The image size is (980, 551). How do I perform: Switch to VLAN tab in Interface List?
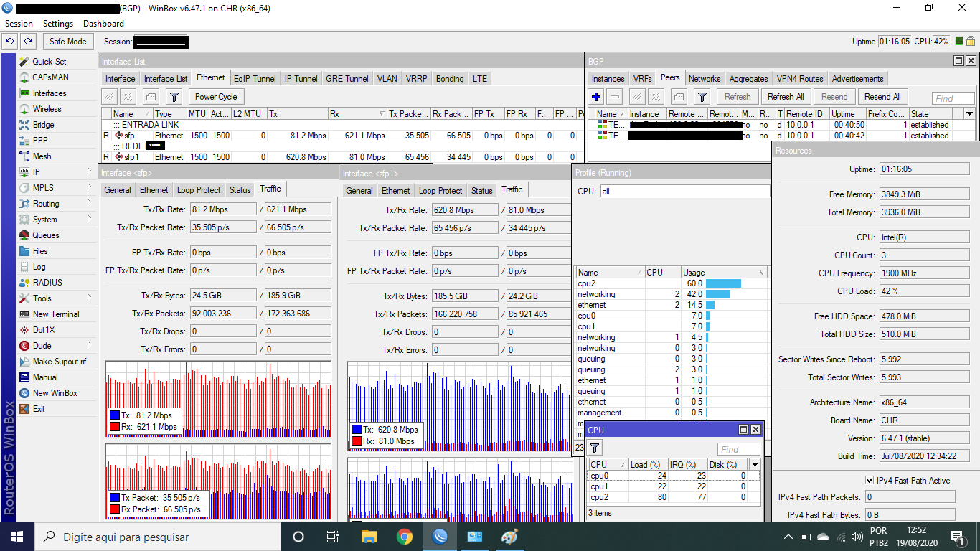pyautogui.click(x=387, y=79)
